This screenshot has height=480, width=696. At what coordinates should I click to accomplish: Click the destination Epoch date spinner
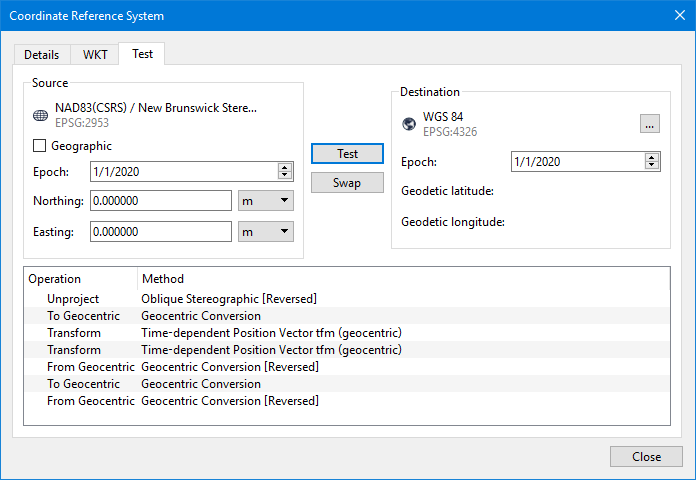click(x=652, y=162)
